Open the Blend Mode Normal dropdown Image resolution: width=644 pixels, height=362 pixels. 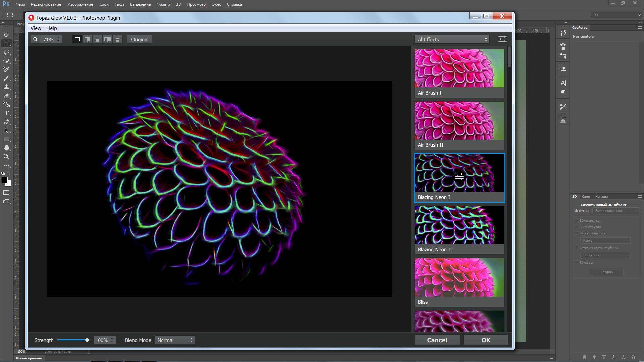click(175, 340)
